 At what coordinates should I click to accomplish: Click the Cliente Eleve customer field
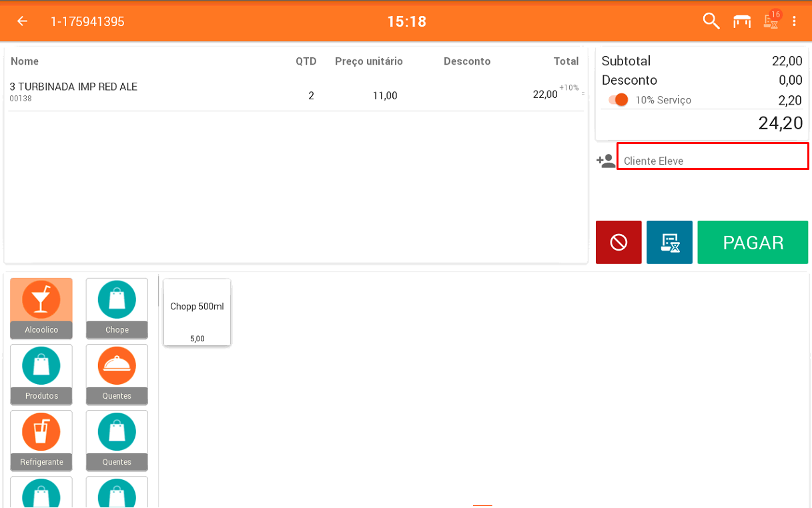(713, 156)
